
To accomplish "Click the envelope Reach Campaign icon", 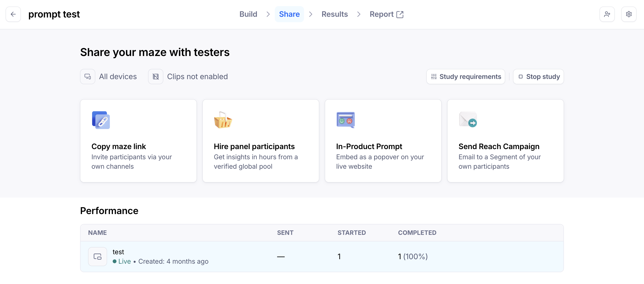I will [x=468, y=120].
